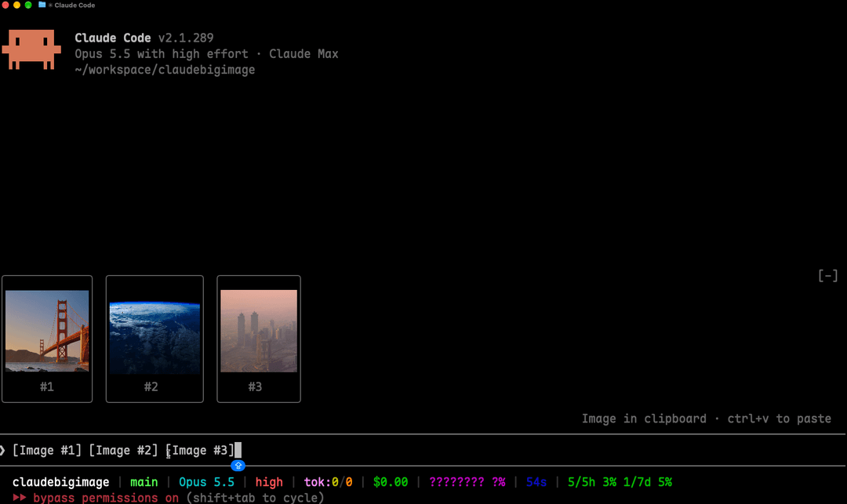The height and width of the screenshot is (504, 847).
Task: Click the 'tok:0/0' token counter
Action: click(x=328, y=482)
